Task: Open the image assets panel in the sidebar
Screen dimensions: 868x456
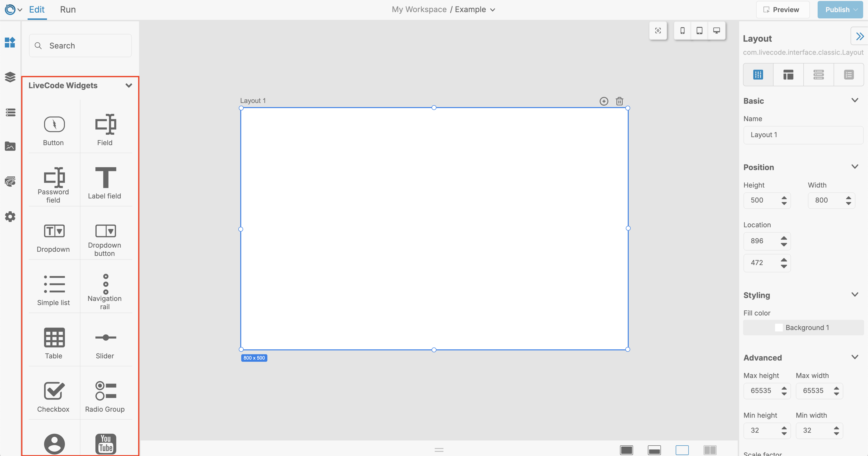Action: [x=10, y=147]
